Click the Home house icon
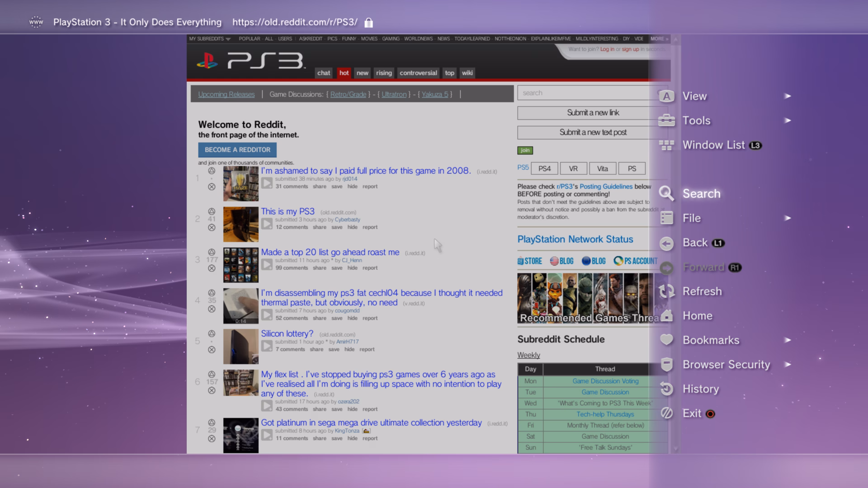868x488 pixels. (666, 316)
